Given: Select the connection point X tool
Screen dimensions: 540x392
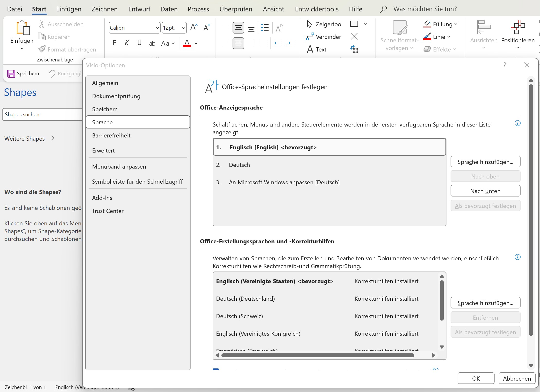Looking at the screenshot, I should 354,37.
